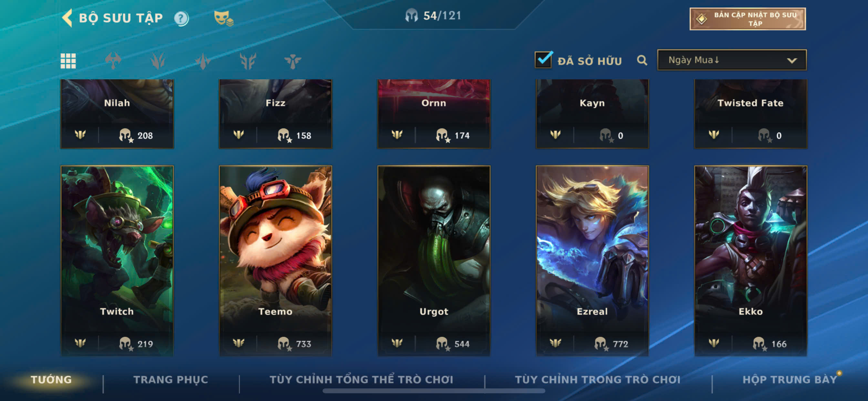868x401 pixels.
Task: Open Tùy Chỉnh Trong Trò Chơi tab
Action: coord(598,379)
